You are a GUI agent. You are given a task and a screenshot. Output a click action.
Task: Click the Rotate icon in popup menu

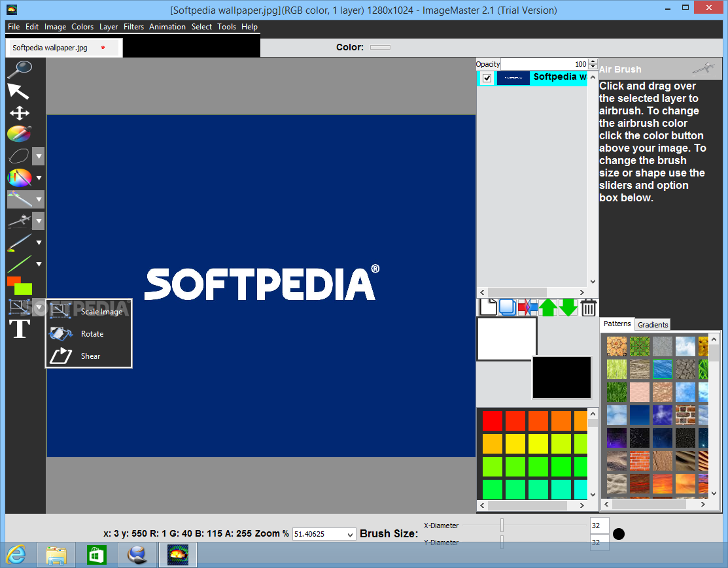pos(60,333)
